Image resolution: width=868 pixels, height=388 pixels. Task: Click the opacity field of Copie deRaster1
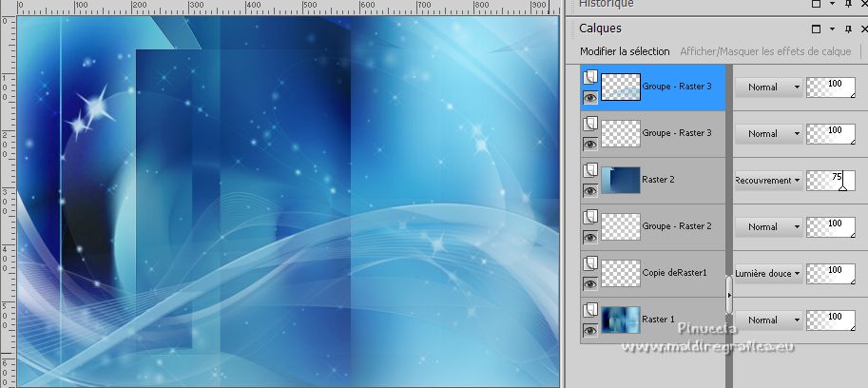tap(830, 274)
